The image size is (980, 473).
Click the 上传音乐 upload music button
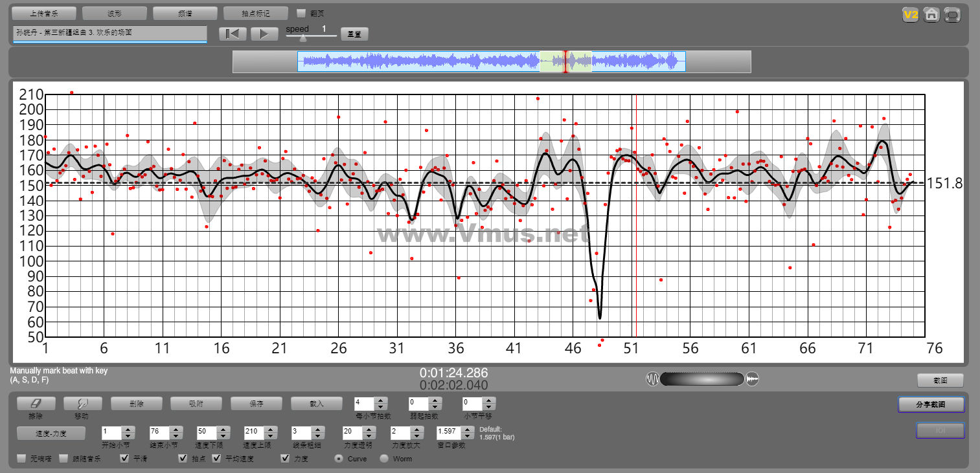[x=44, y=13]
